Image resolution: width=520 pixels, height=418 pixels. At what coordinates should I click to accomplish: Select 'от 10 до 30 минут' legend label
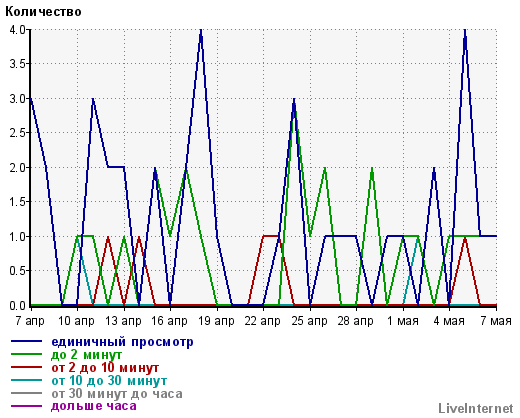click(109, 380)
